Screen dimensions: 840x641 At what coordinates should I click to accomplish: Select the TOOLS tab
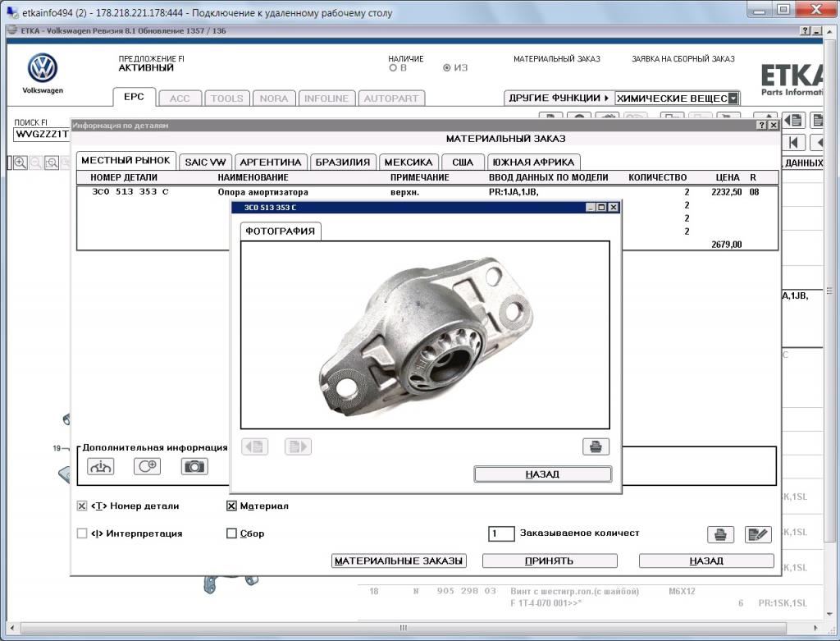pos(226,98)
